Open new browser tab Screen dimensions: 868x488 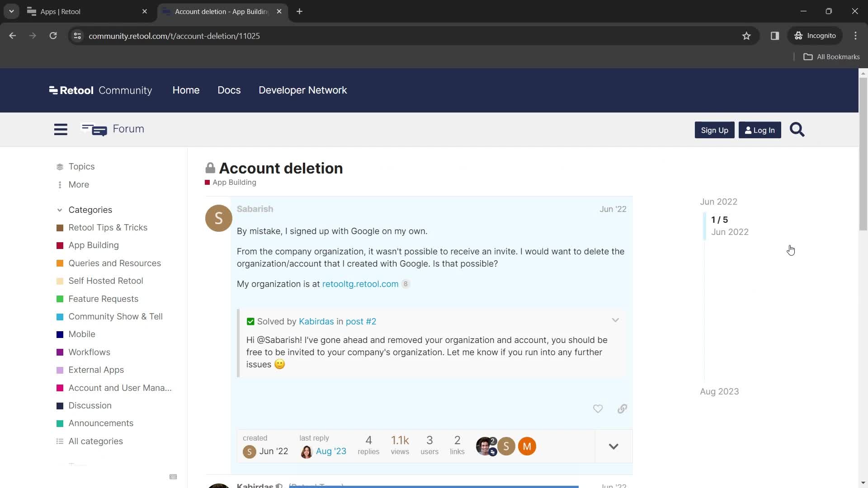point(299,11)
